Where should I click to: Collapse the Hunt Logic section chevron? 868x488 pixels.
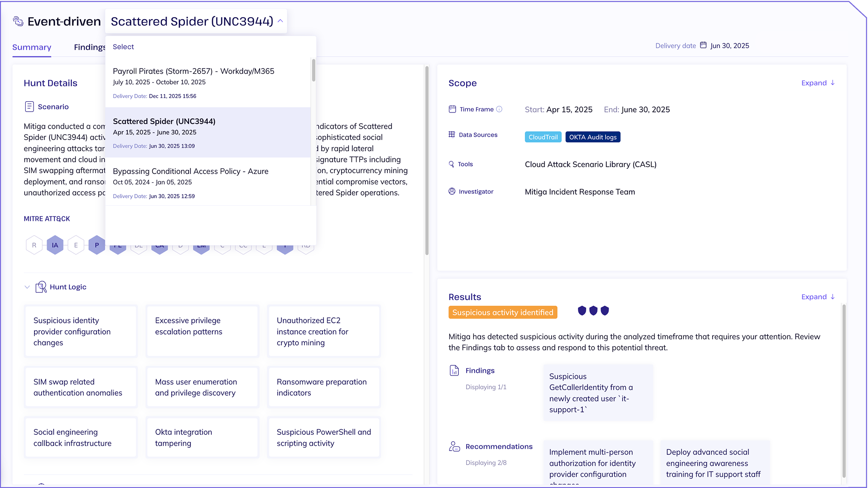tap(27, 287)
